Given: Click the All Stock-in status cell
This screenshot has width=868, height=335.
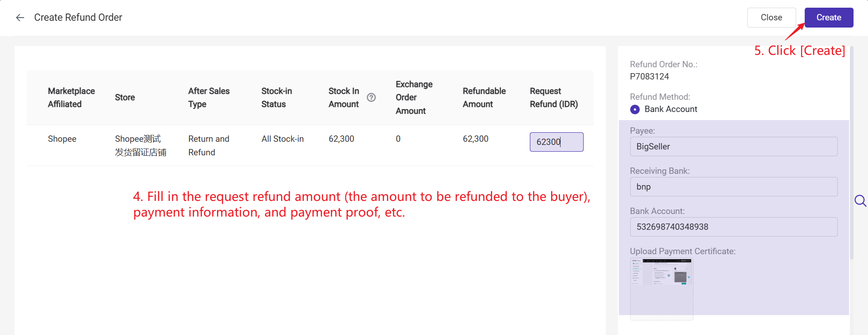Looking at the screenshot, I should (x=283, y=139).
